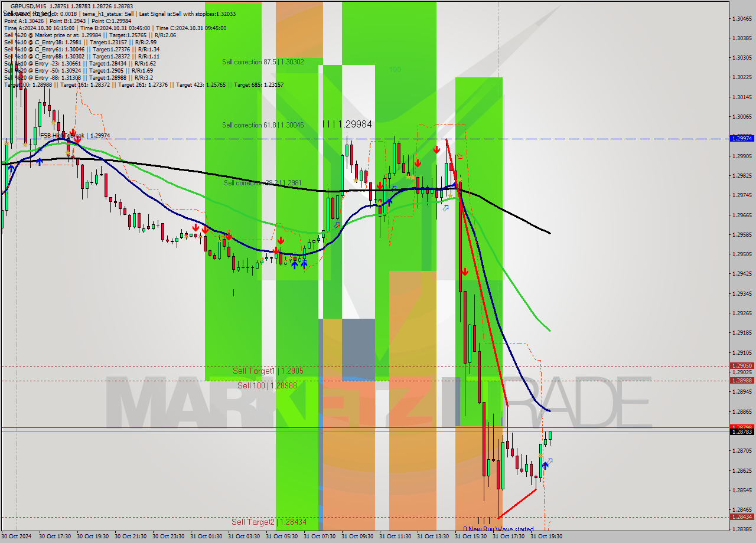The image size is (756, 543).
Task: Click the 'Sell correction 38.2 | 1.2981' label
Action: [262, 183]
